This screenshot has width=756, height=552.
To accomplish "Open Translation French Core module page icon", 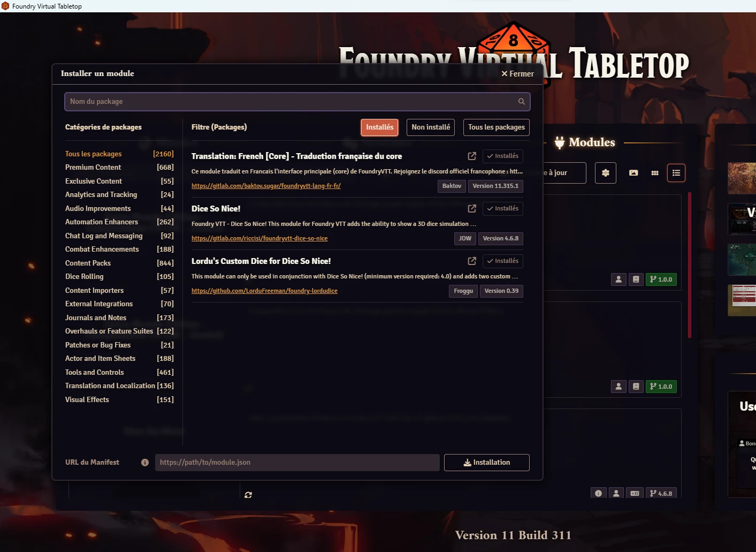I will (x=472, y=156).
